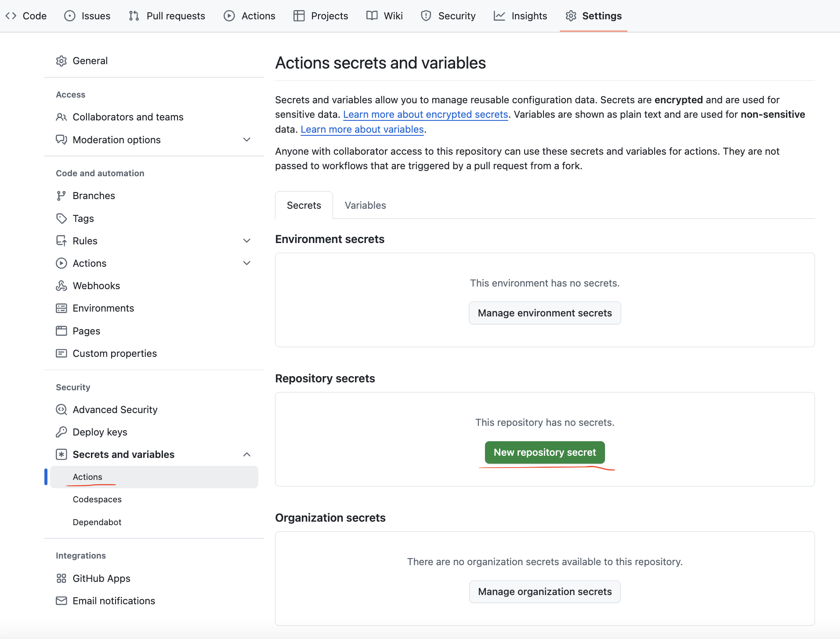Click the General gear icon in sidebar
This screenshot has width=840, height=639.
point(61,61)
